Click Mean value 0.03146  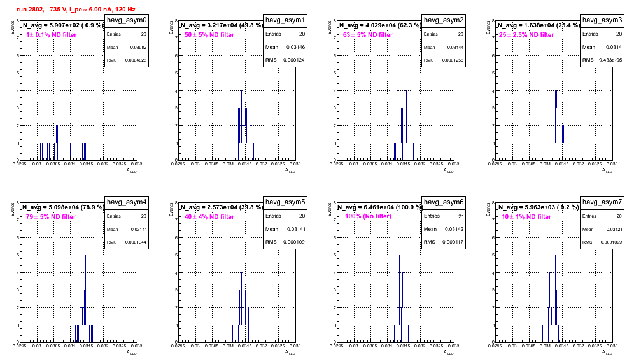coord(295,47)
